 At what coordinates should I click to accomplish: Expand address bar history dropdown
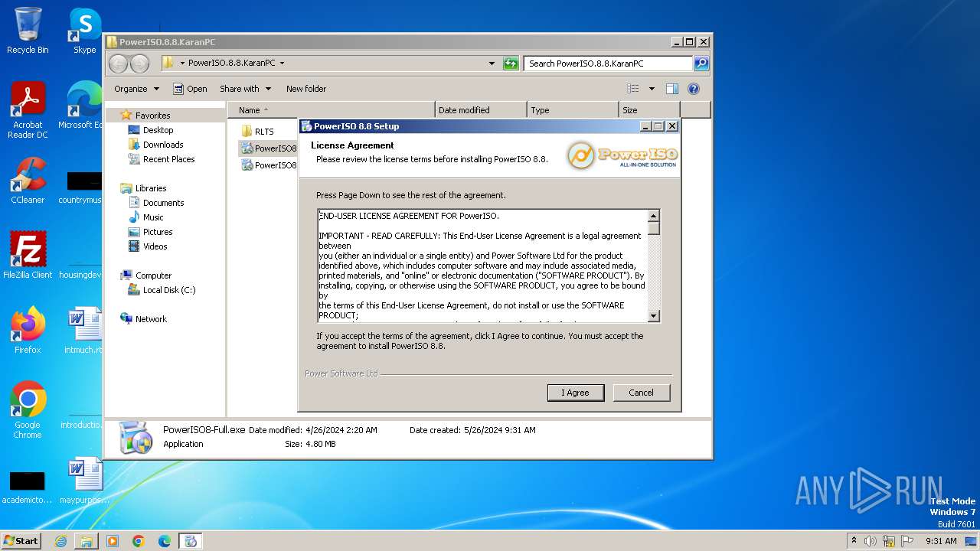pyautogui.click(x=492, y=64)
